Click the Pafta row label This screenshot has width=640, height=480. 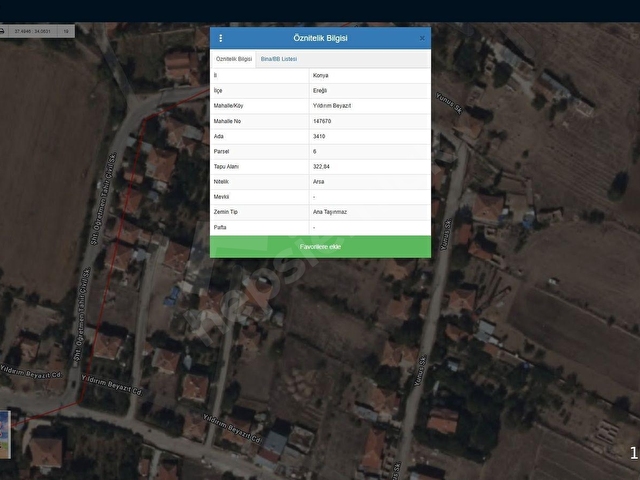[220, 227]
